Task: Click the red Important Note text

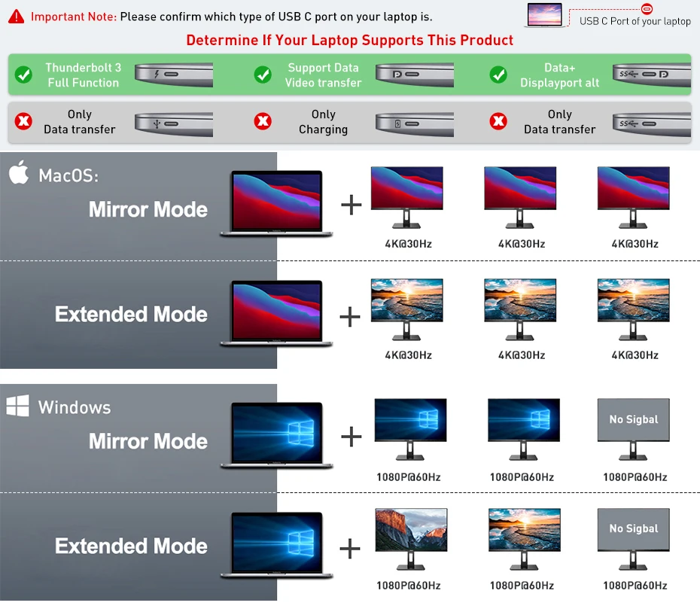Action: coord(74,17)
